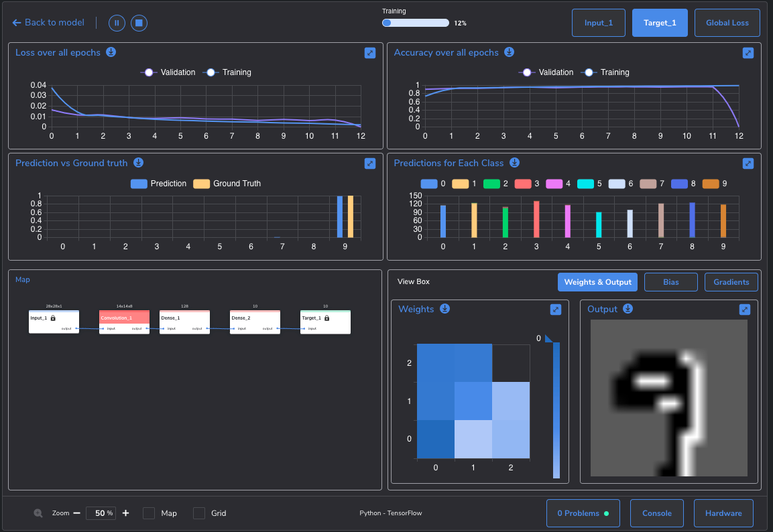This screenshot has height=532, width=773.
Task: Download the Prediction vs Ground truth chart
Action: [x=137, y=163]
